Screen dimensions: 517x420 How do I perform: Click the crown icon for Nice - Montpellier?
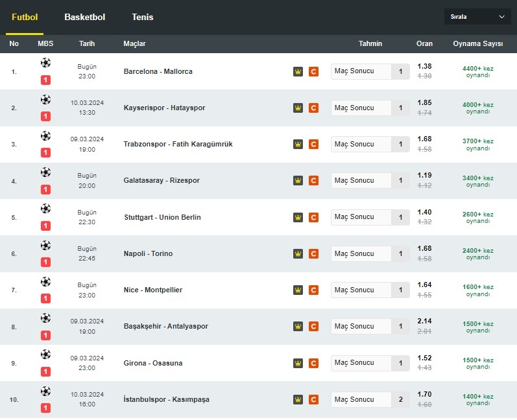[x=298, y=290]
